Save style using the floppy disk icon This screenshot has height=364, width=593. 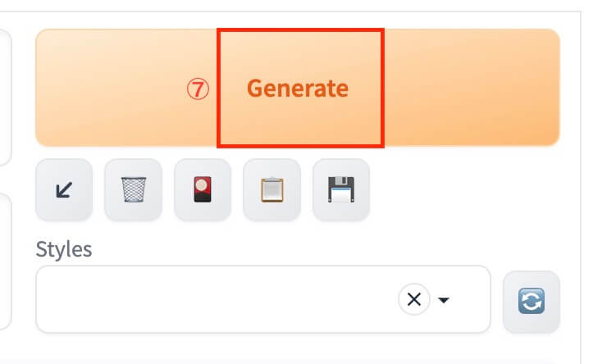coord(341,189)
